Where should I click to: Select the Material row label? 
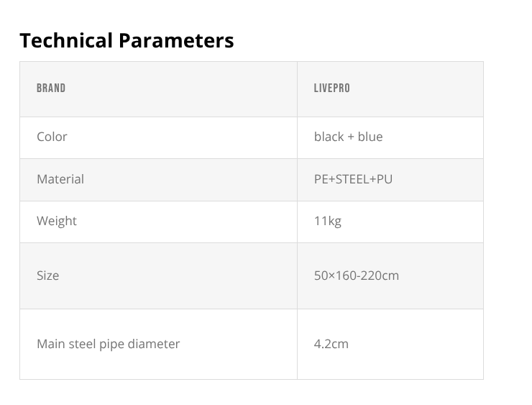pyautogui.click(x=60, y=179)
